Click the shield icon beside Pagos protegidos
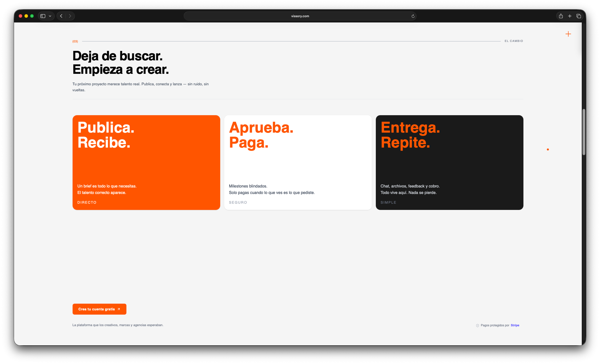This screenshot has width=600, height=364. coord(477,326)
